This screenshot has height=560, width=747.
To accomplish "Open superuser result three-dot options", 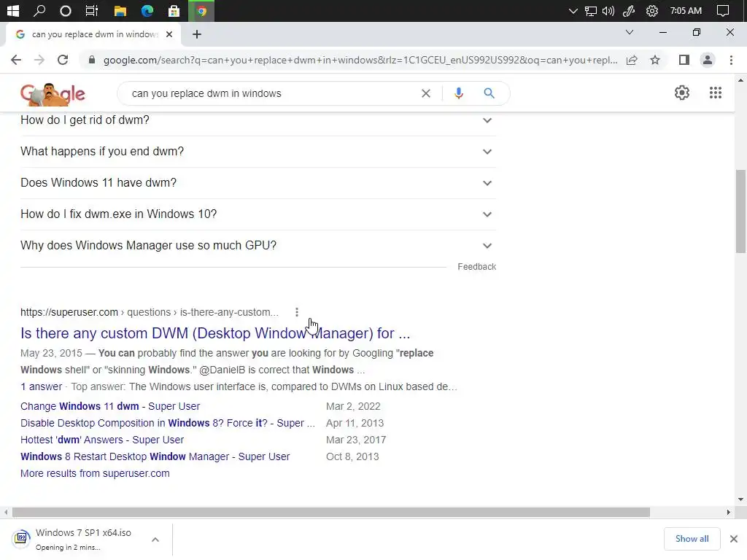I will point(297,312).
